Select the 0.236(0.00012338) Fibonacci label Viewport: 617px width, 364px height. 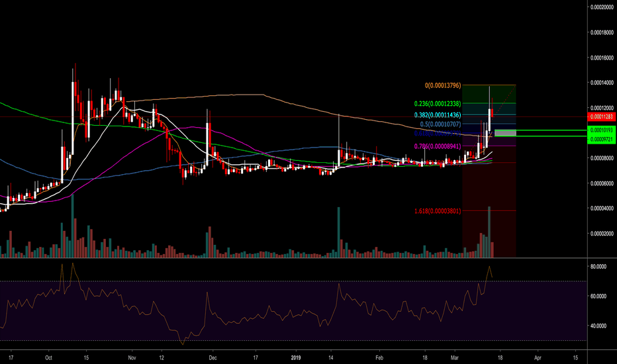(437, 104)
